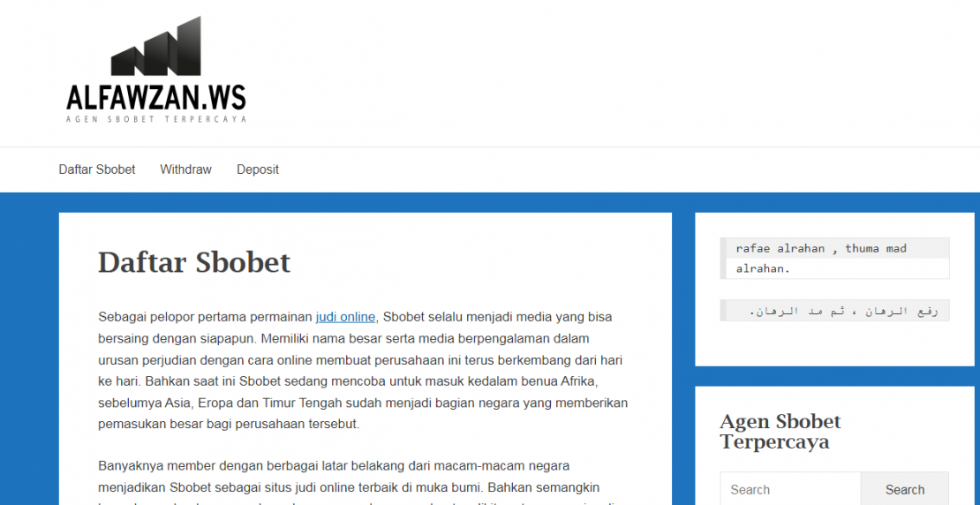This screenshot has height=505, width=980.
Task: Click the word "Afrika" in the article
Action: 579,381
